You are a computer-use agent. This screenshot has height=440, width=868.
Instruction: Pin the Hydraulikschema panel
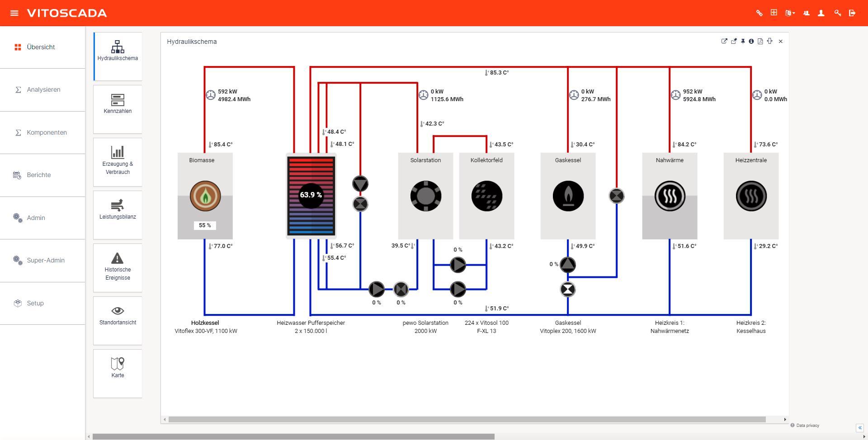[742, 41]
